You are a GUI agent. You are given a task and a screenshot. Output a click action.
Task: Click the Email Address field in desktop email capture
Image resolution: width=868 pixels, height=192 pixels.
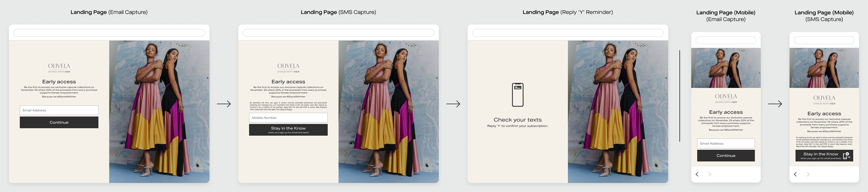click(x=59, y=110)
